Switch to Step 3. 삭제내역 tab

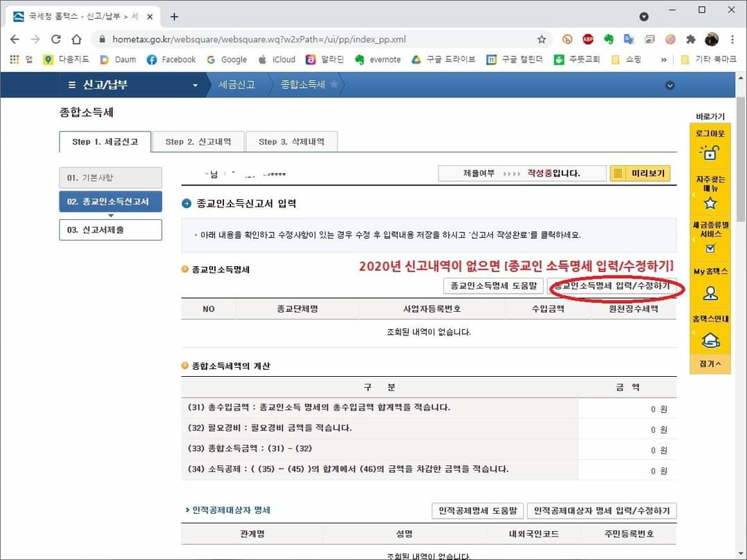coord(291,142)
